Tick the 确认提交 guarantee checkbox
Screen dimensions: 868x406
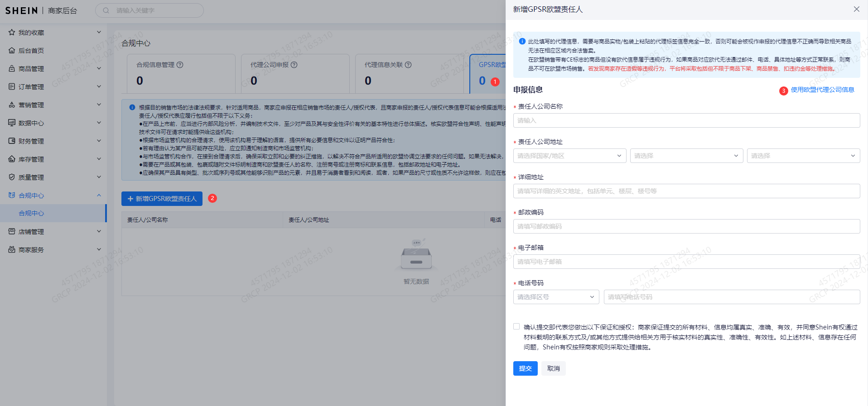tap(516, 326)
